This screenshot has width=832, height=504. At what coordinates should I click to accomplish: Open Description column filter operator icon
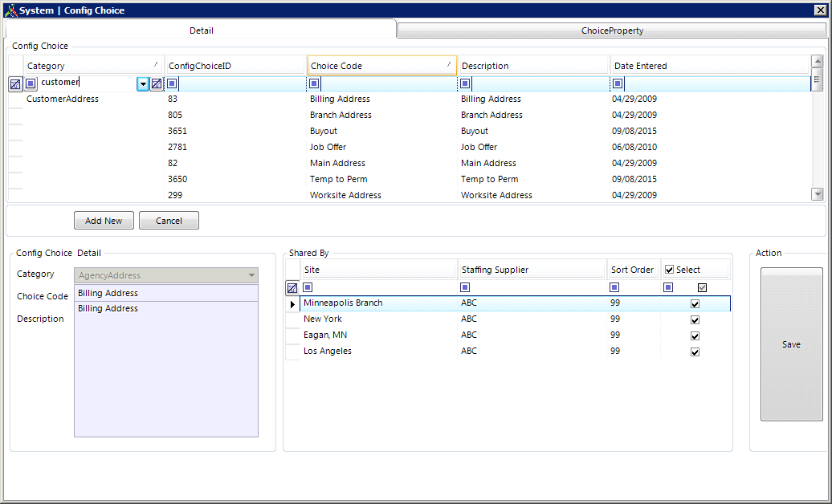pyautogui.click(x=465, y=83)
